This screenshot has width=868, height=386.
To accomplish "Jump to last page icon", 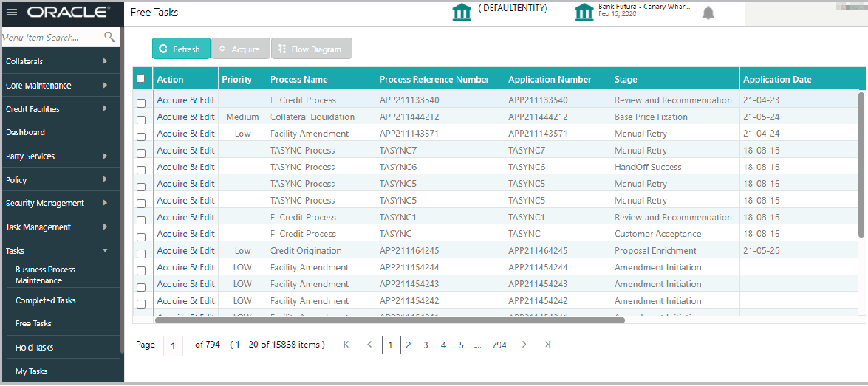I will pyautogui.click(x=547, y=345).
